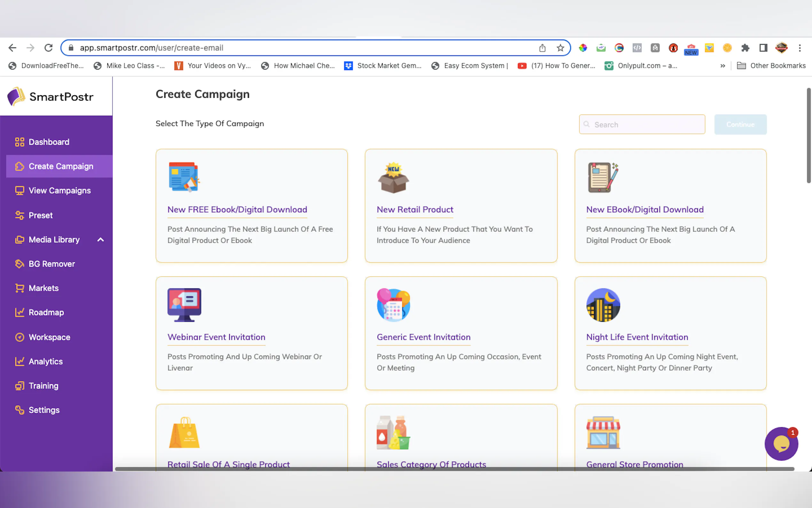Open the Settings sidebar item
Image resolution: width=812 pixels, height=508 pixels.
coord(44,410)
